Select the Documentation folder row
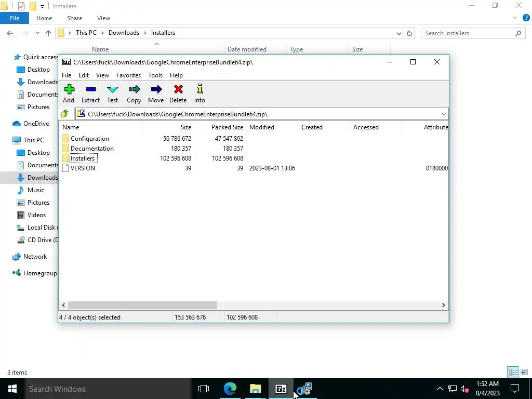Screen dimensions: 532x399 (253, 148)
